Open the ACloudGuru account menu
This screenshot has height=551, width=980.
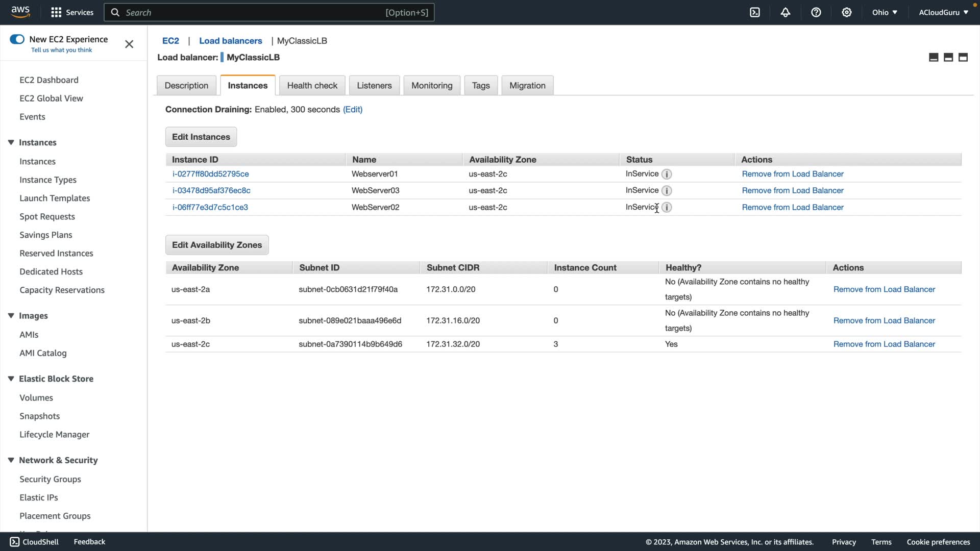tap(943, 12)
